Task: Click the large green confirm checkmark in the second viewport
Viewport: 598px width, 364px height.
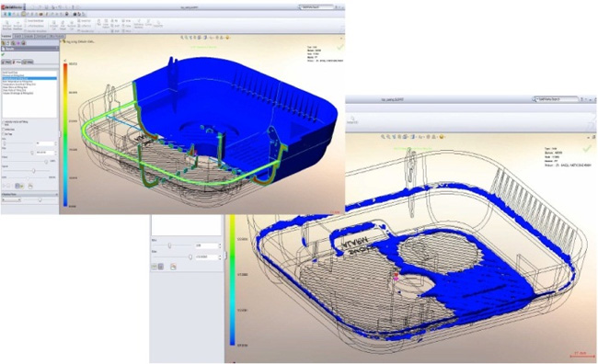Action: coord(587,149)
